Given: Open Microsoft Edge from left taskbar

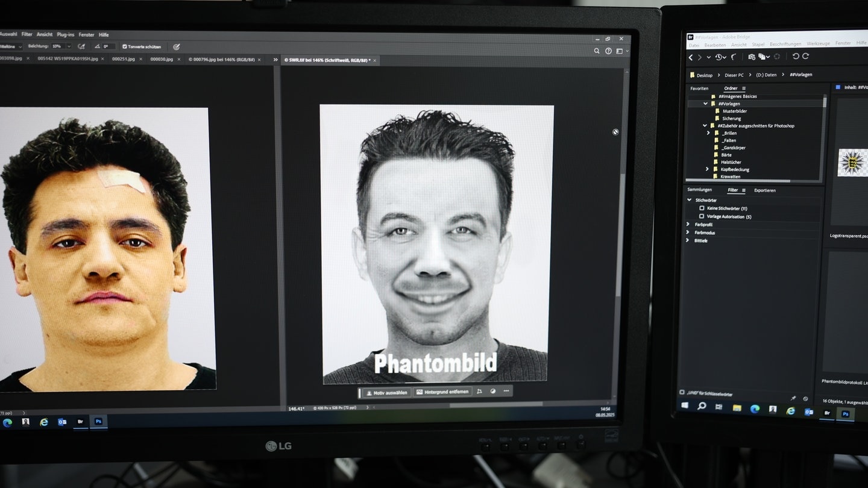Looking at the screenshot, I should pyautogui.click(x=7, y=422).
